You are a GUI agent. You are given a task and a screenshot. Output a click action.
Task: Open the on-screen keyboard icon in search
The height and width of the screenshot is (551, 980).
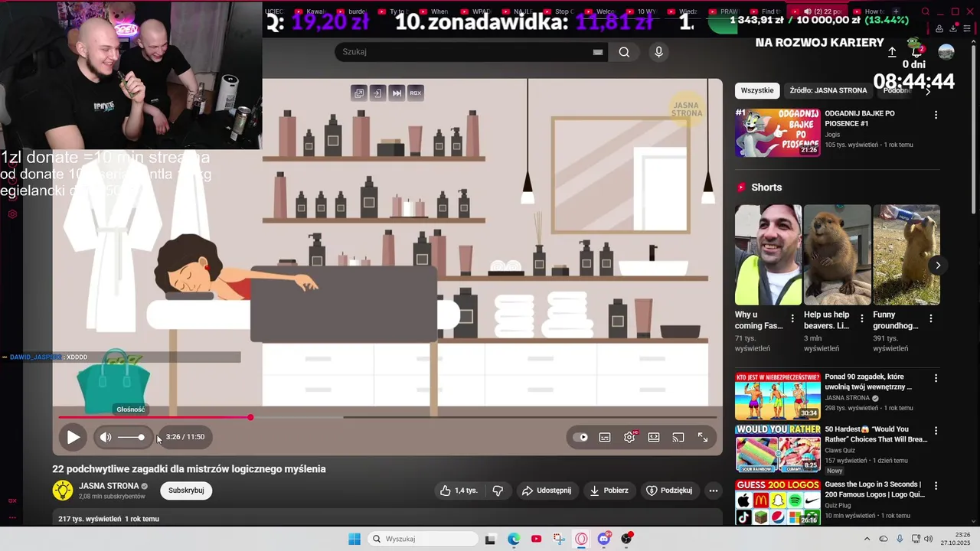[598, 52]
